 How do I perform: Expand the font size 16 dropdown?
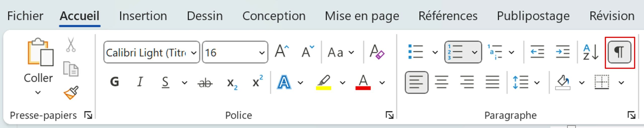[262, 53]
